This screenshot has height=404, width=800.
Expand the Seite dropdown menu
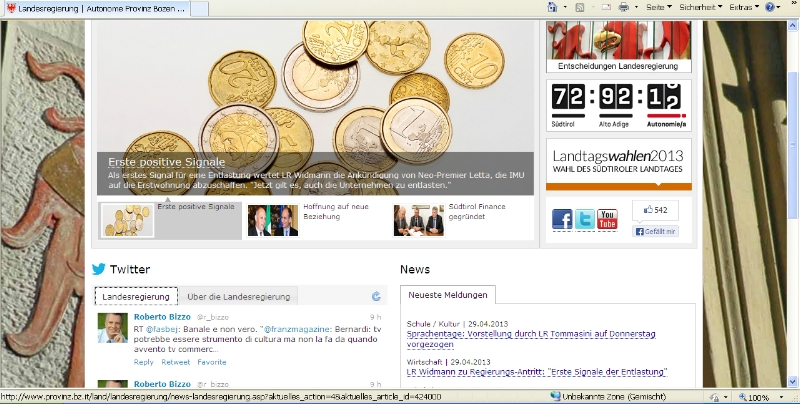(659, 7)
